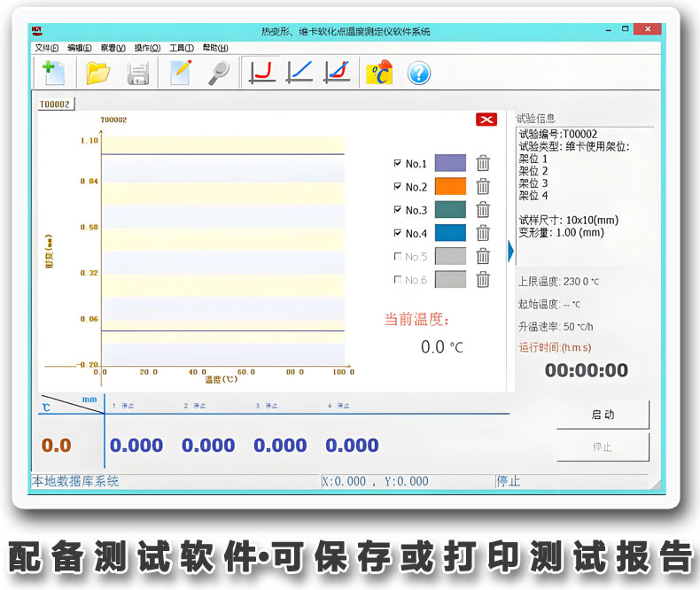Image resolution: width=700 pixels, height=590 pixels.
Task: Select the T00002 tab
Action: click(55, 104)
